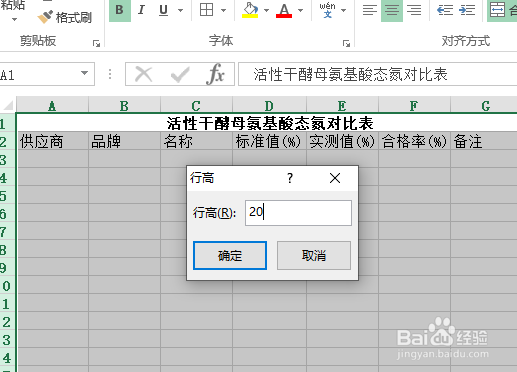Image resolution: width=517 pixels, height=372 pixels.
Task: Click the insert function fx icon
Action: coord(216,74)
